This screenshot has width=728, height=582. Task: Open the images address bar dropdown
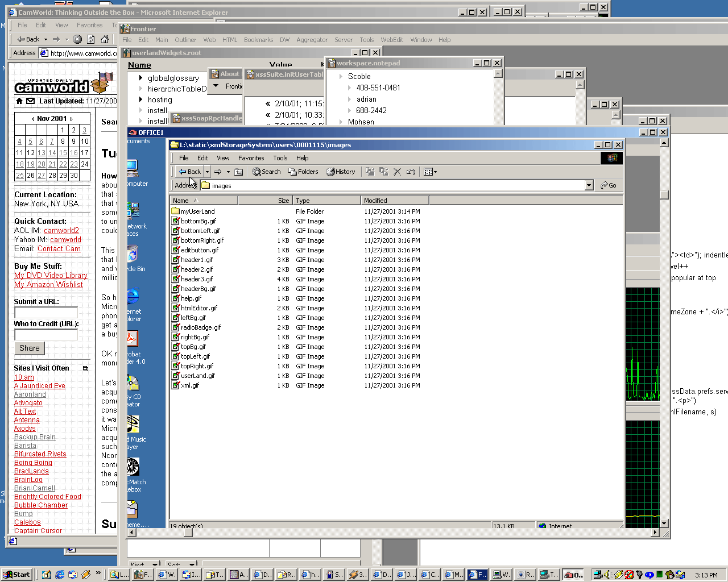click(x=589, y=185)
